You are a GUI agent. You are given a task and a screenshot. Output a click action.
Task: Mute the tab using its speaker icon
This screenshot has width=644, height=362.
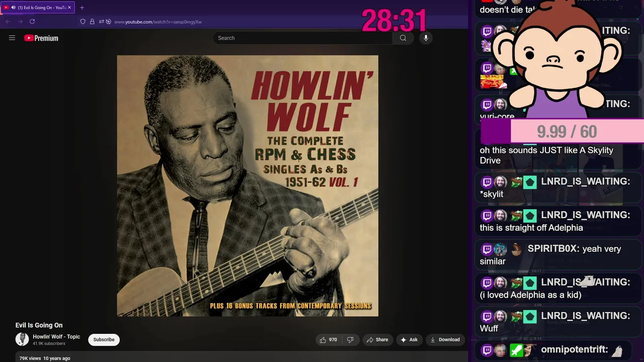pyautogui.click(x=13, y=8)
